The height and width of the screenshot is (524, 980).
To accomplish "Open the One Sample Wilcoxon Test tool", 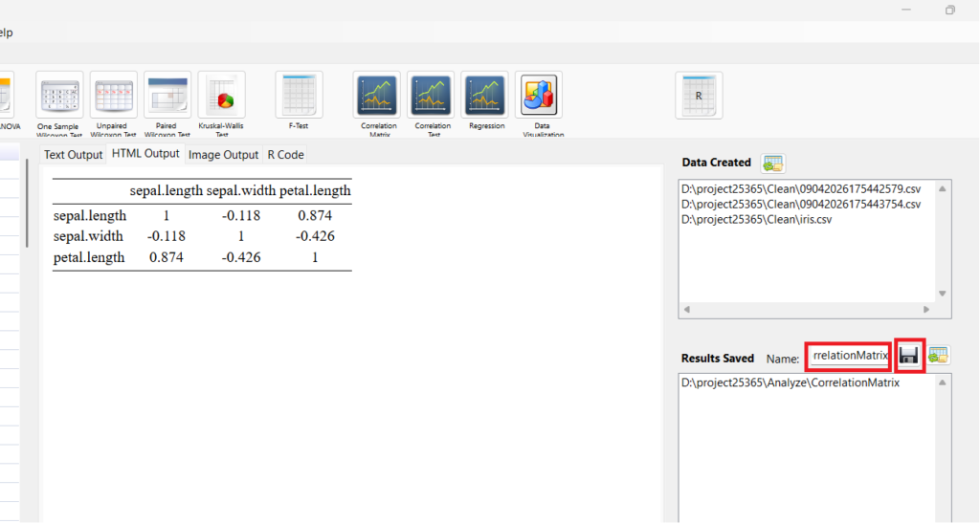I will (x=59, y=96).
